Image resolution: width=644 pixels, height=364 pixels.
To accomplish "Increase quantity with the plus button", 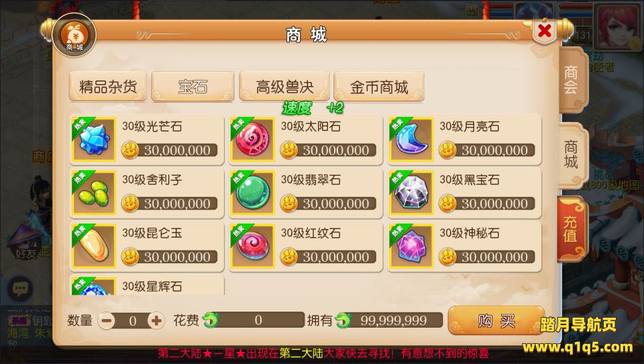I will [x=156, y=321].
